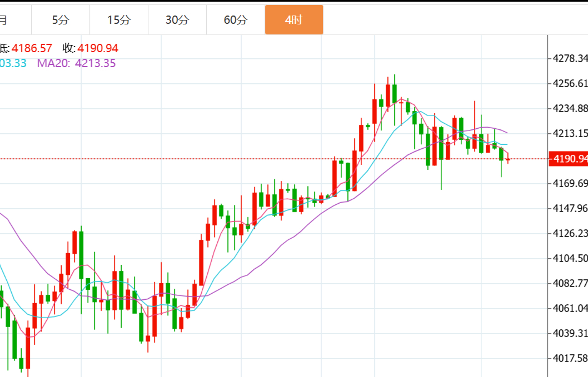Screen dimensions: 588x377
Task: Click the 4104.50 price axis label
Action: (570, 258)
